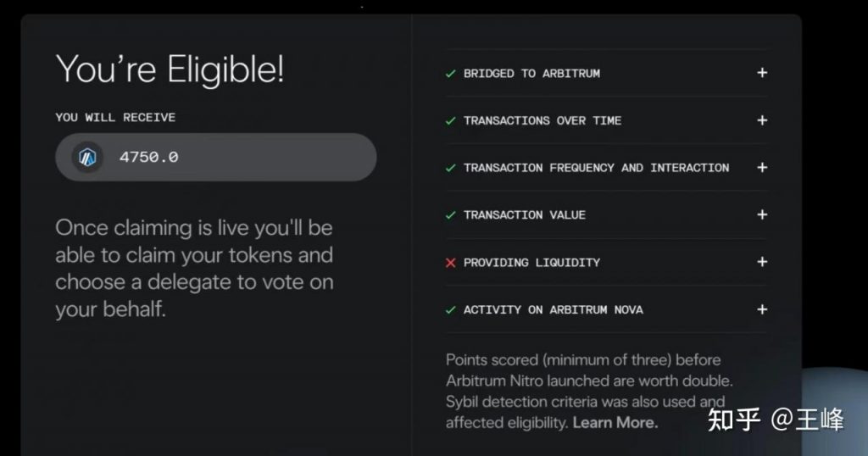
Task: Expand Transactions Over Time plus icon
Action: (762, 120)
